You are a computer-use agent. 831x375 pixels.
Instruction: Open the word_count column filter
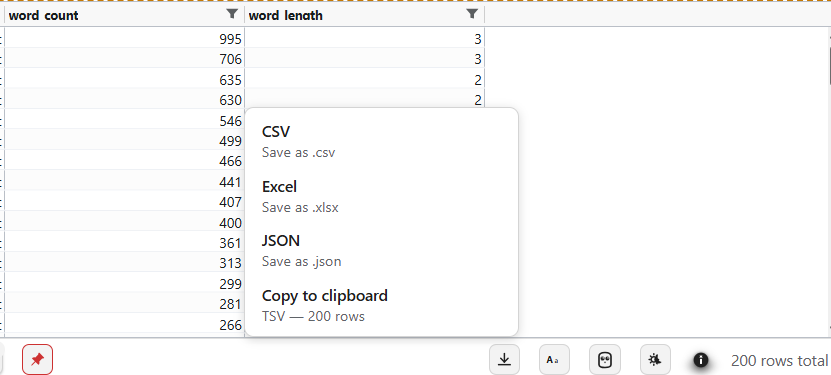(x=232, y=14)
